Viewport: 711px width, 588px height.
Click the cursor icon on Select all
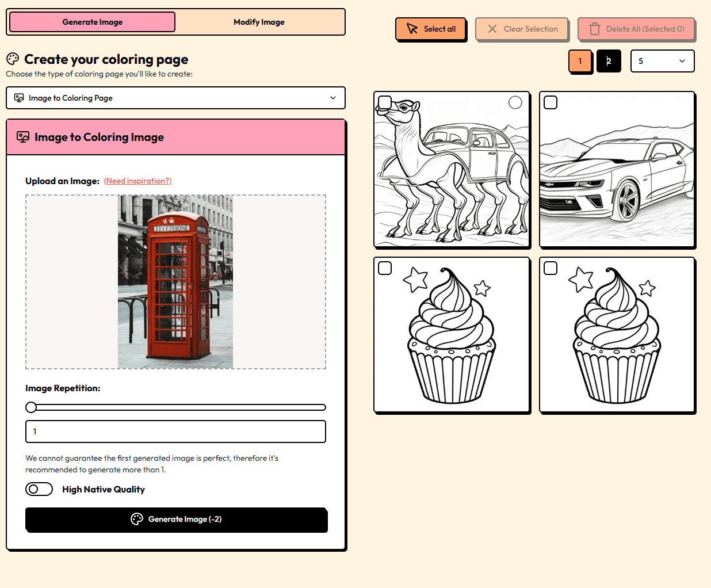tap(412, 29)
